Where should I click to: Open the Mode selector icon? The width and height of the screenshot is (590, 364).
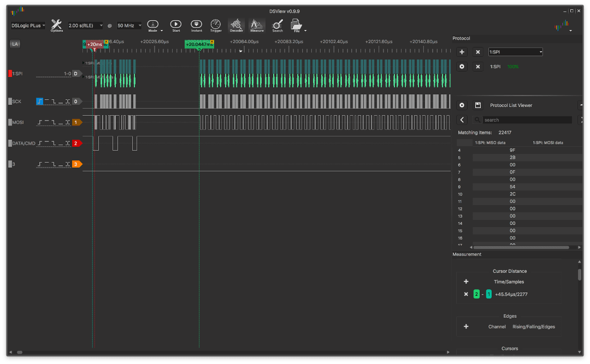point(152,25)
